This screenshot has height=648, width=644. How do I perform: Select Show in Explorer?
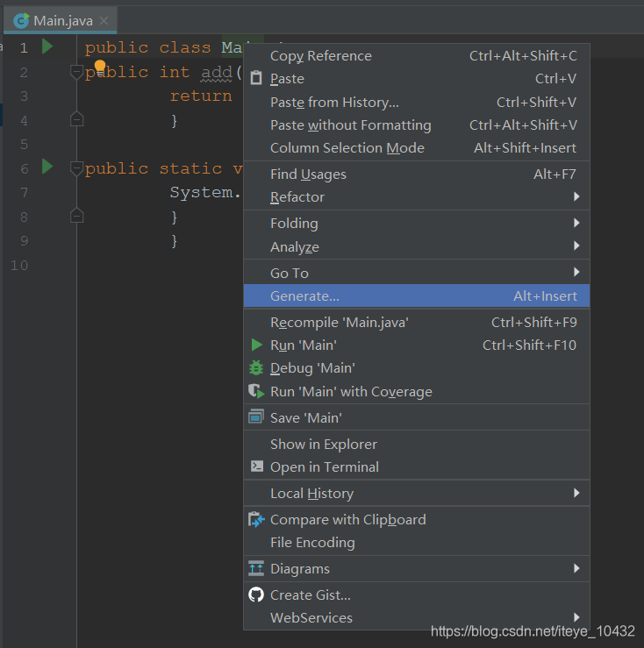coord(417,445)
